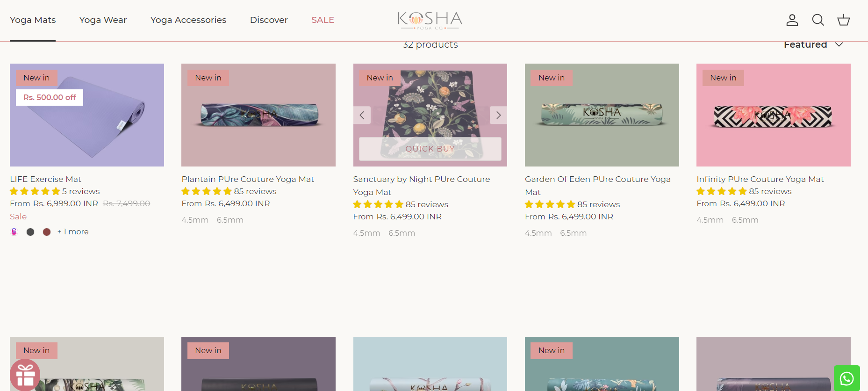Go to the Kosha Yoga Co. logo

click(430, 20)
